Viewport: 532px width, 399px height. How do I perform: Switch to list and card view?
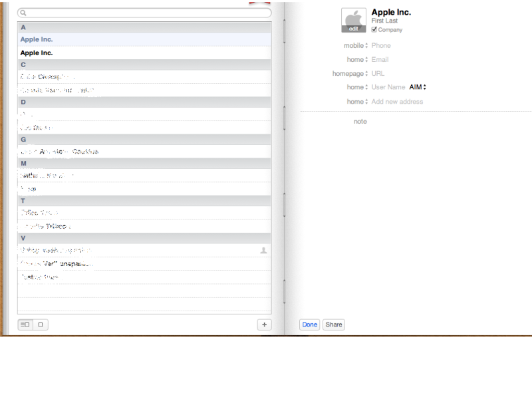click(x=25, y=325)
